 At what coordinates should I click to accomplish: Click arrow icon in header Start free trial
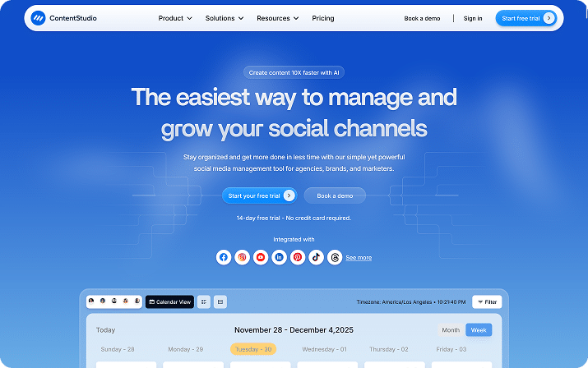[x=549, y=18]
